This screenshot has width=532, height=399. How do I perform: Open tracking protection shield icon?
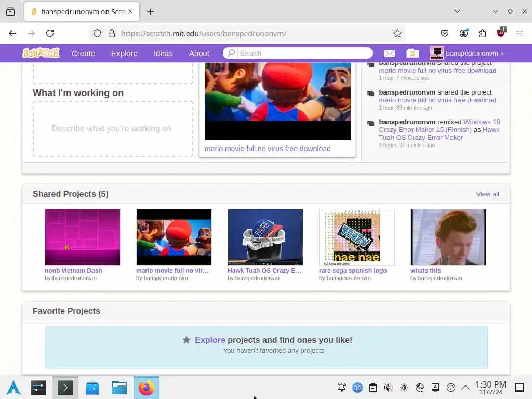(x=97, y=33)
